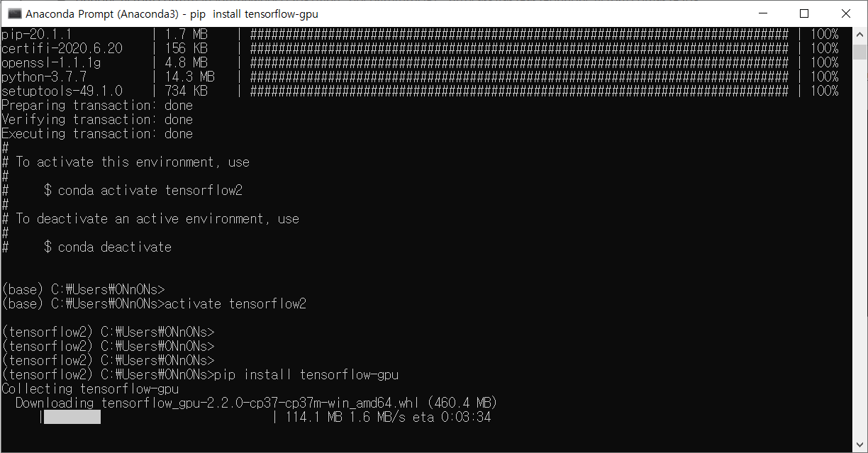Screen dimensions: 868x453
Task: Maximize the Anaconda Prompt window
Action: 803,13
